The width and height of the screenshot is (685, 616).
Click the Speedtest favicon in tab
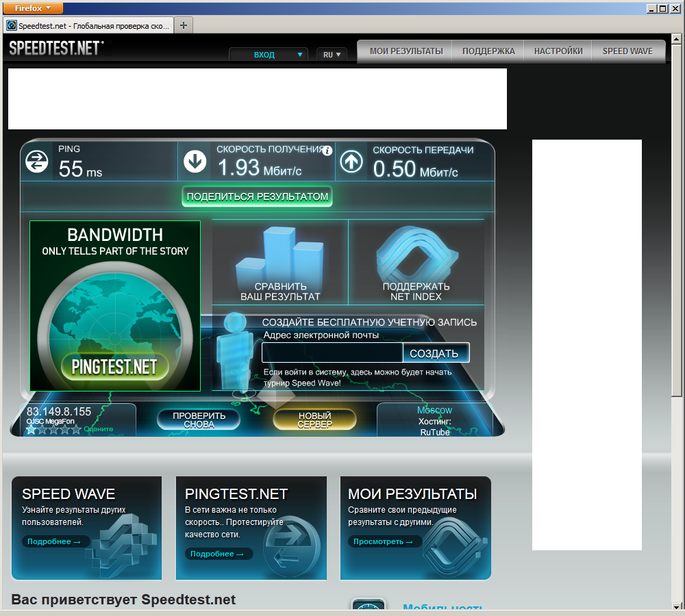12,26
